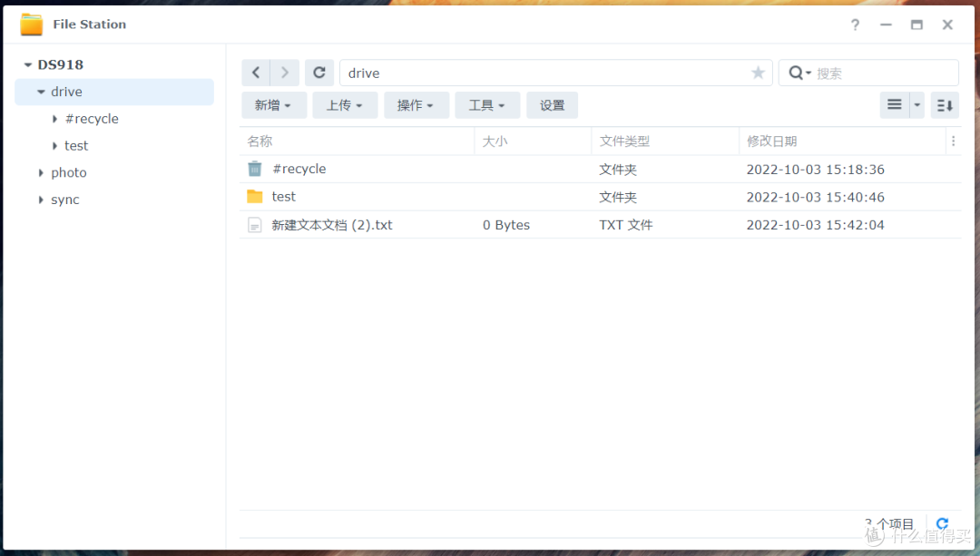
Task: Collapse the DS918 tree root
Action: click(x=27, y=65)
